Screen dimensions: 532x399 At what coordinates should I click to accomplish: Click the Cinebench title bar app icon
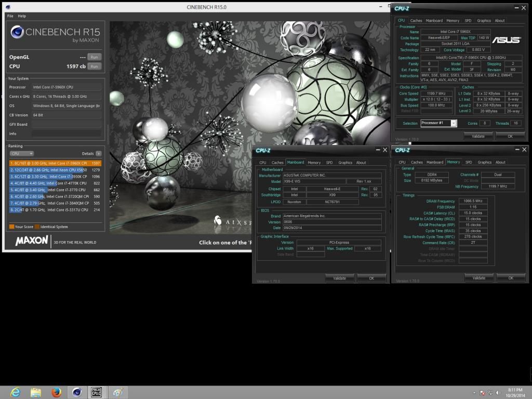tap(8, 7)
